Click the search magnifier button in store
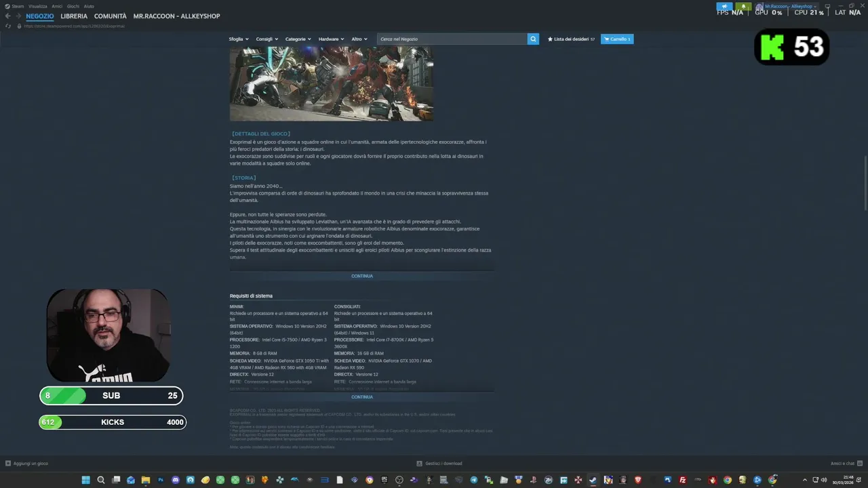Image resolution: width=868 pixels, height=488 pixels. pos(533,39)
